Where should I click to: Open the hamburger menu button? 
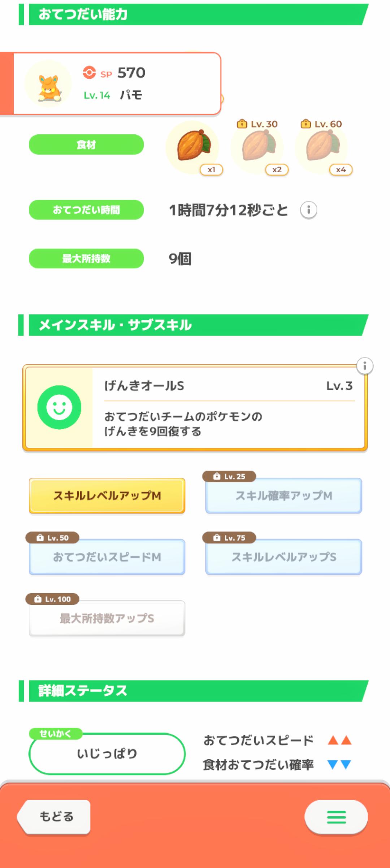click(x=336, y=817)
